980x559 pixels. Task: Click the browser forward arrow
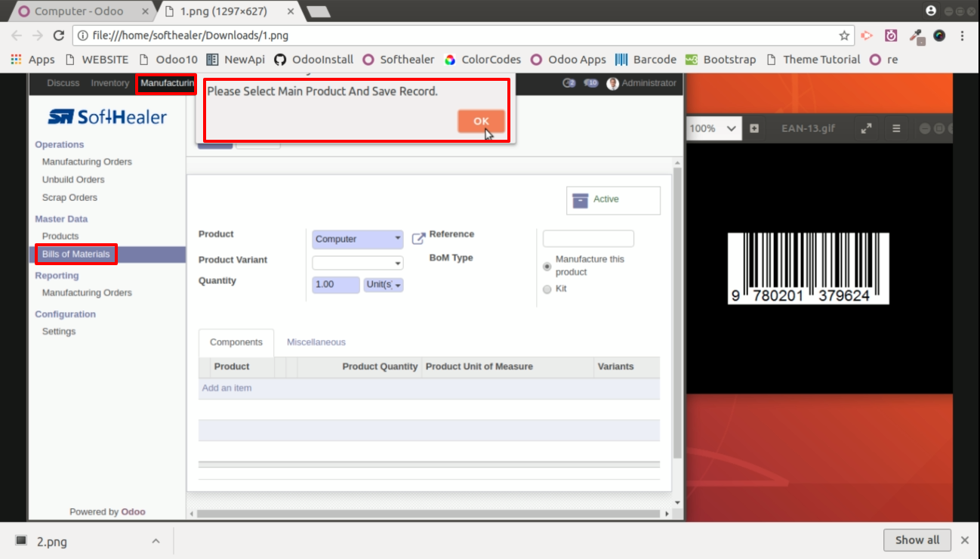pyautogui.click(x=38, y=36)
